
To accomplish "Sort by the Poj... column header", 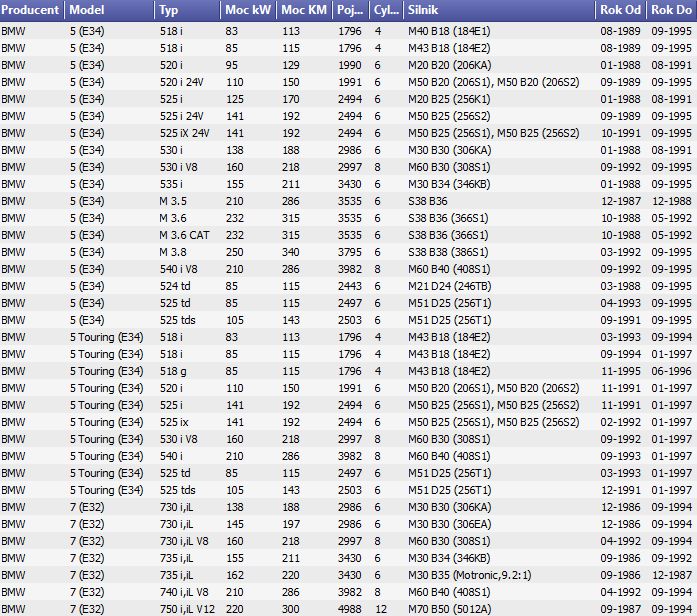I will 350,10.
